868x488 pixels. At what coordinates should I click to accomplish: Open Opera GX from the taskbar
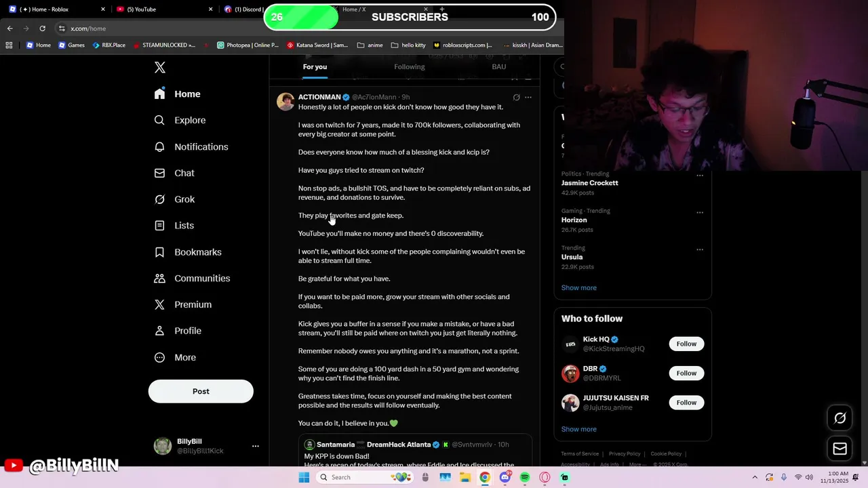tap(545, 477)
